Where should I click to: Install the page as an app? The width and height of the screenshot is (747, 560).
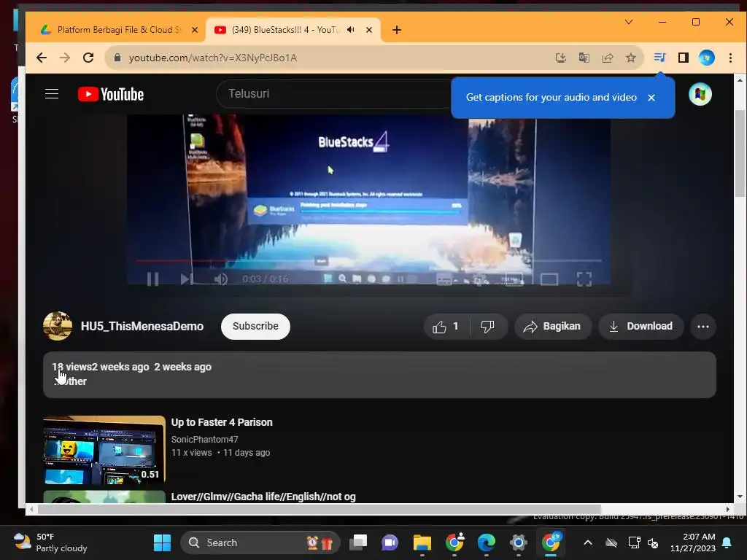[561, 58]
